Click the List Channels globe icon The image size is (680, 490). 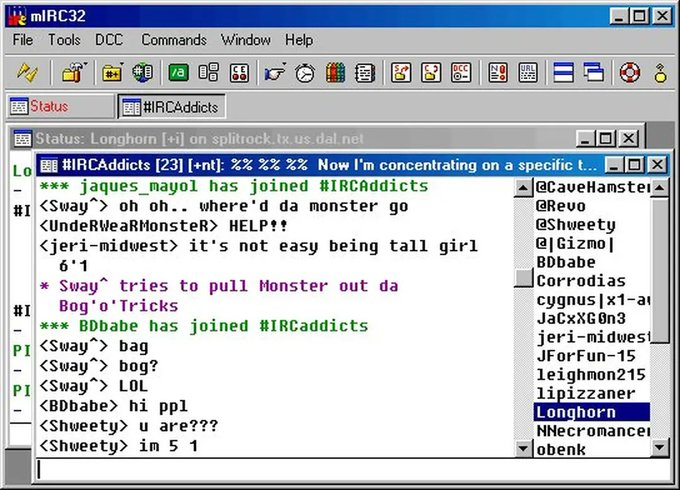coord(142,72)
